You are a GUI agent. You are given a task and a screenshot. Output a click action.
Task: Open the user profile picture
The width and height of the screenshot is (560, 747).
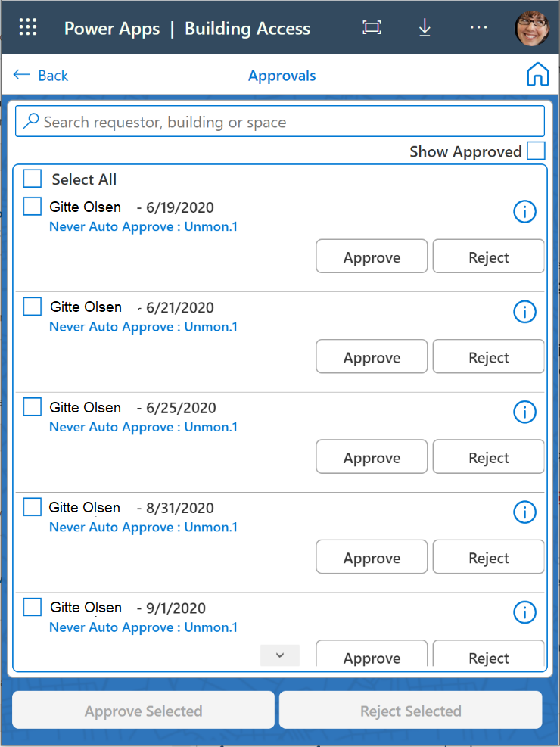pos(532,28)
